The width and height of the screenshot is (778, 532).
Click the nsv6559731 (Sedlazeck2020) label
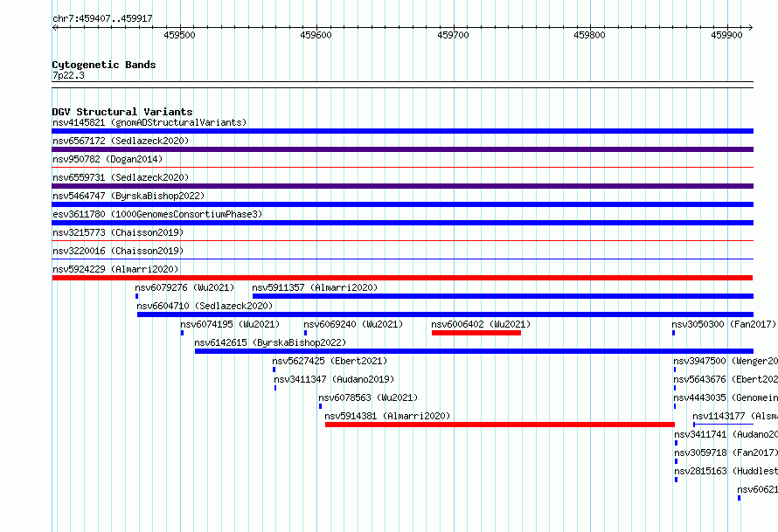tap(121, 177)
